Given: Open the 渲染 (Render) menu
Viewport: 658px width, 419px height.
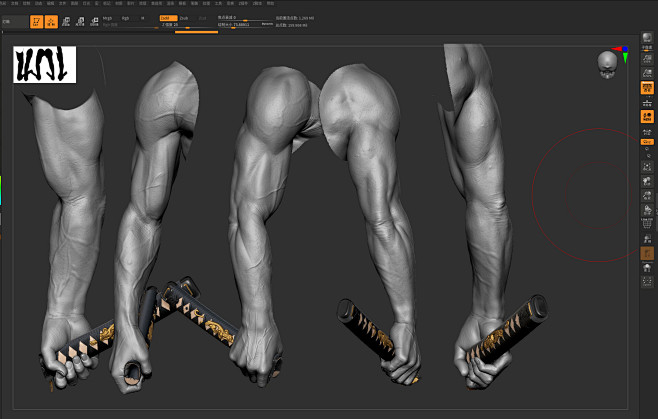Looking at the screenshot, I should tap(170, 3).
